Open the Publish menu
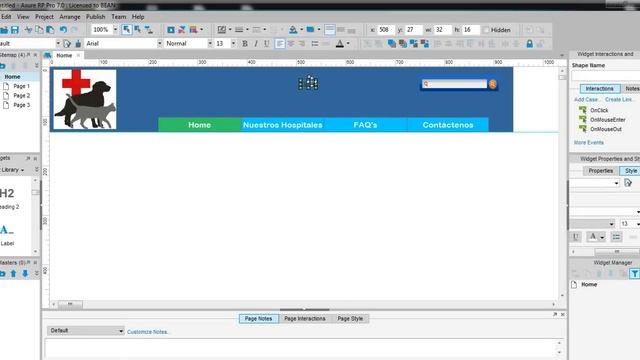Screen dimensions: 640x360 (96, 17)
